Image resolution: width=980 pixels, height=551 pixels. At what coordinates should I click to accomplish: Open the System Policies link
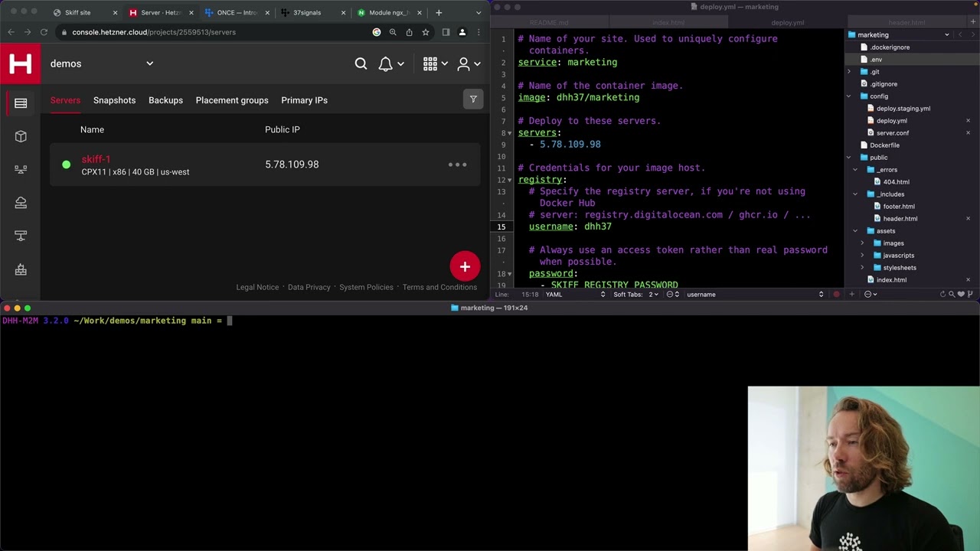click(366, 287)
